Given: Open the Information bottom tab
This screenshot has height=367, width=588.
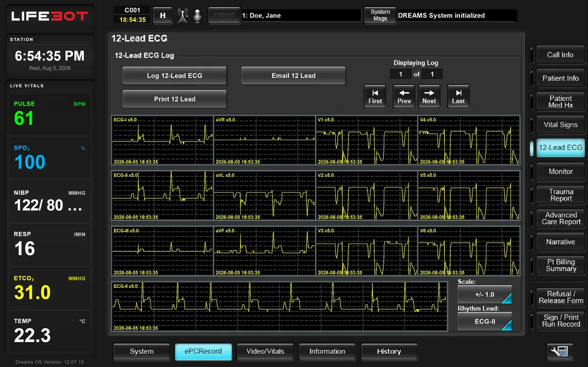Looking at the screenshot, I should 327,351.
